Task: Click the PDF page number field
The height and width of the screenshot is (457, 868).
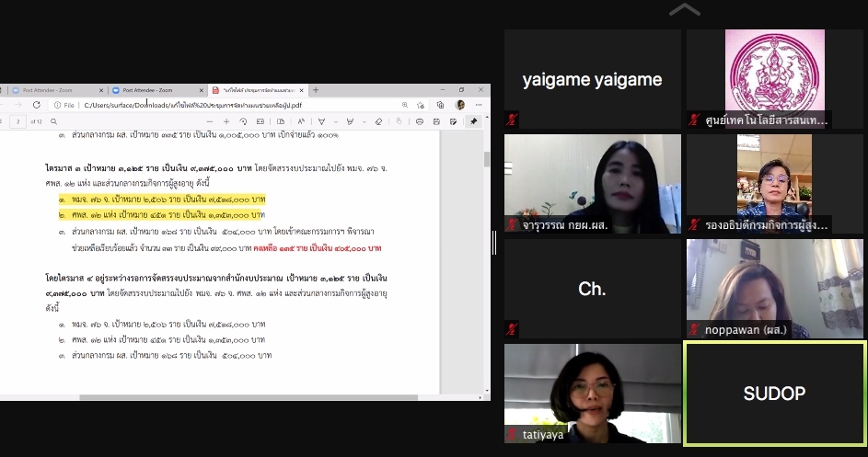Action: (x=17, y=121)
